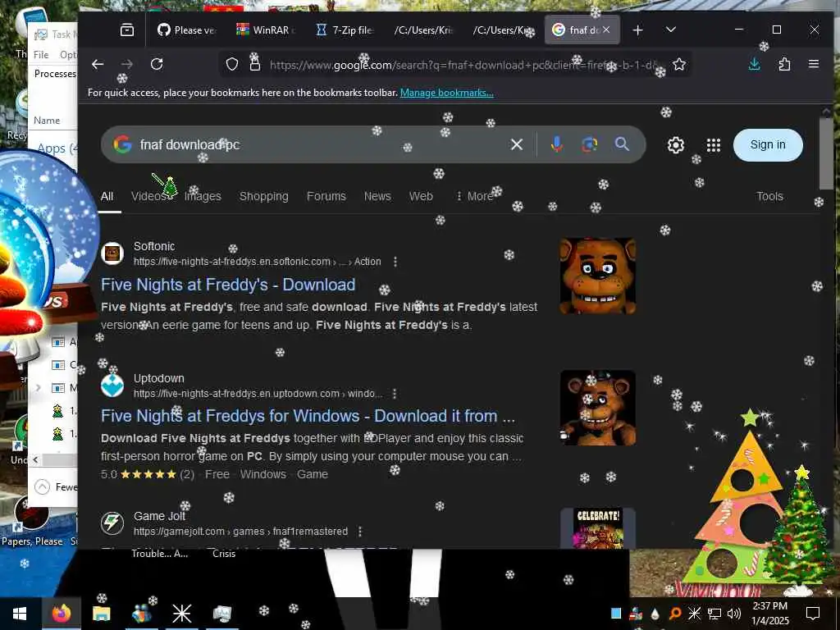Switch to News results tab
This screenshot has width=840, height=630.
377,197
